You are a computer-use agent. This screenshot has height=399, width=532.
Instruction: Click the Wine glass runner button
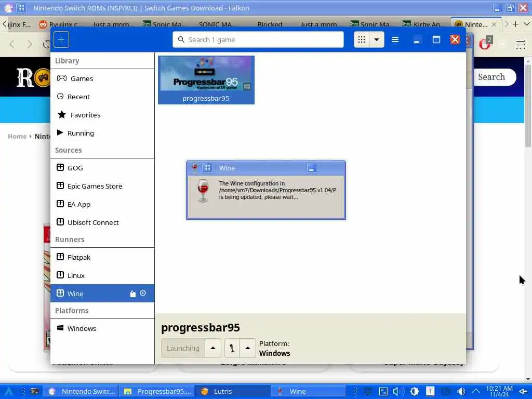point(232,348)
